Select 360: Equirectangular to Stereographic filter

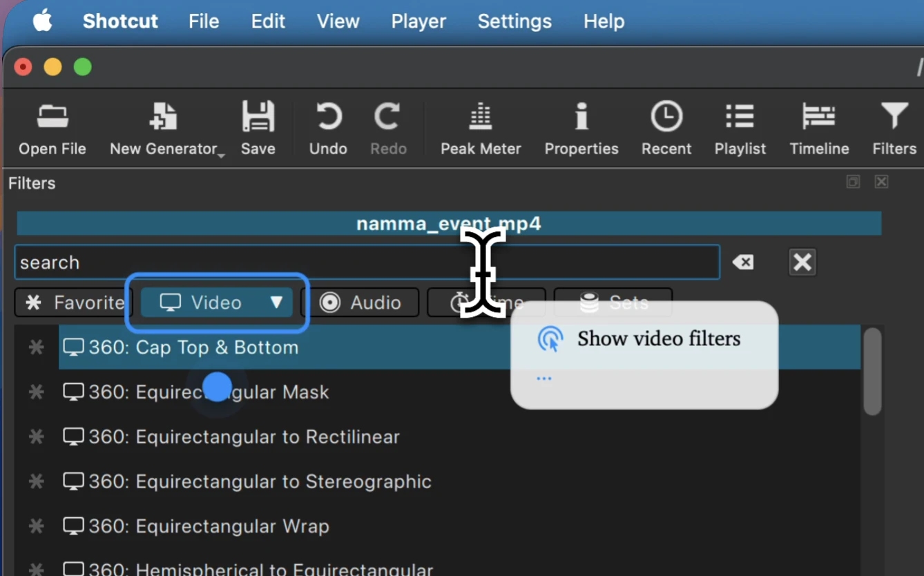(x=459, y=481)
